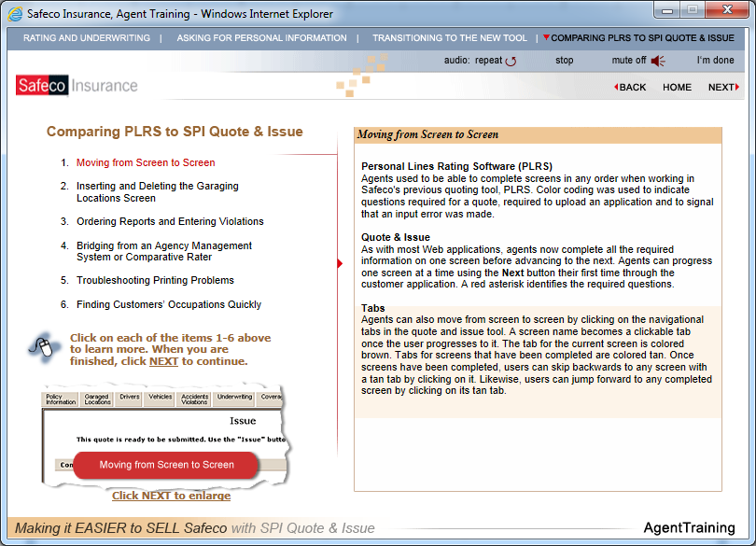The height and width of the screenshot is (546, 756).
Task: Click the AgentTraining footer text
Action: [689, 528]
